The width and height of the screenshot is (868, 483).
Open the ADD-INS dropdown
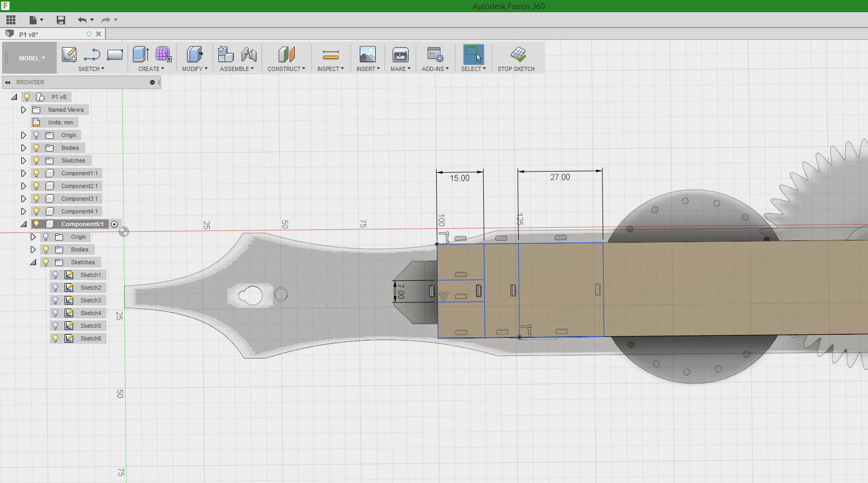[435, 69]
